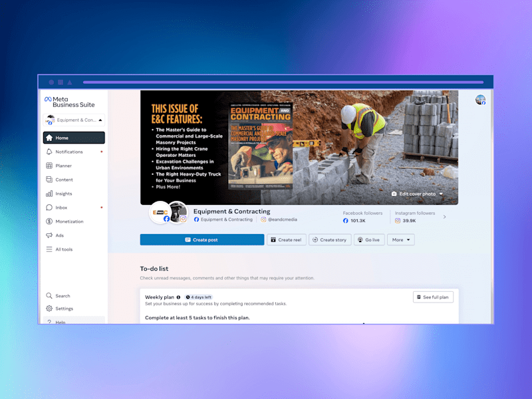The image size is (532, 399).
Task: Click the Go live button
Action: [x=369, y=239]
